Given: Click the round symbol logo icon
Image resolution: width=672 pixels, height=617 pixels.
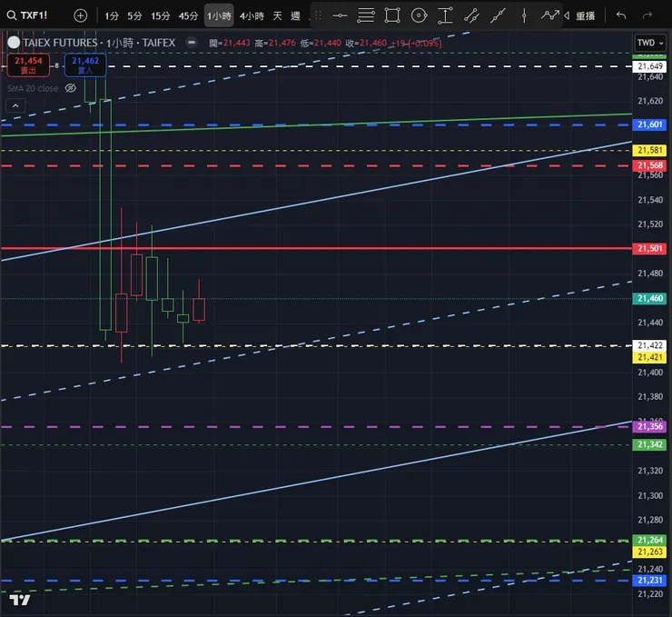Looking at the screenshot, I should 14,43.
